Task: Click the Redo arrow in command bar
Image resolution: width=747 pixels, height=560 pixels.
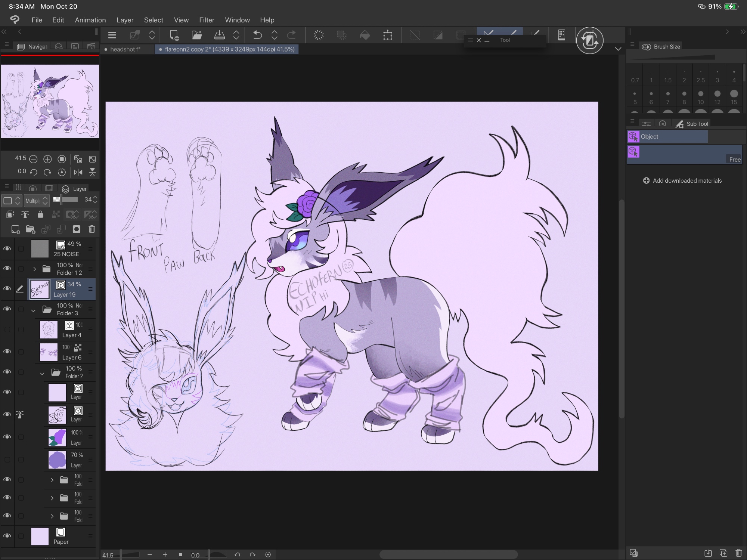Action: (x=291, y=35)
